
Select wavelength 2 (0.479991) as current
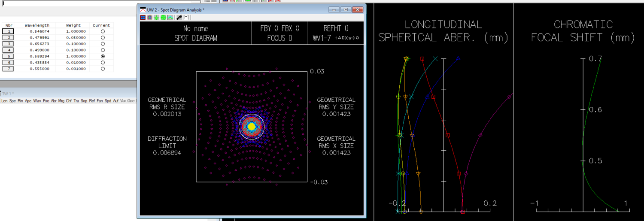tap(103, 38)
